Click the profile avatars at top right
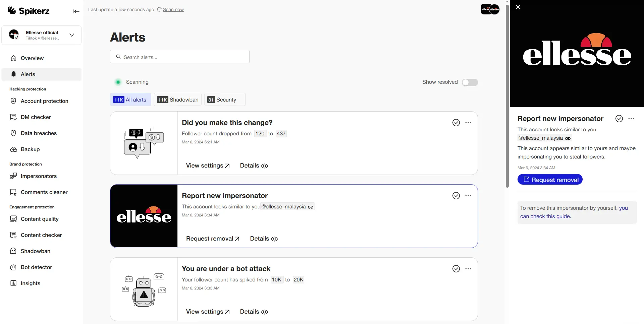644x324 pixels. [x=490, y=9]
